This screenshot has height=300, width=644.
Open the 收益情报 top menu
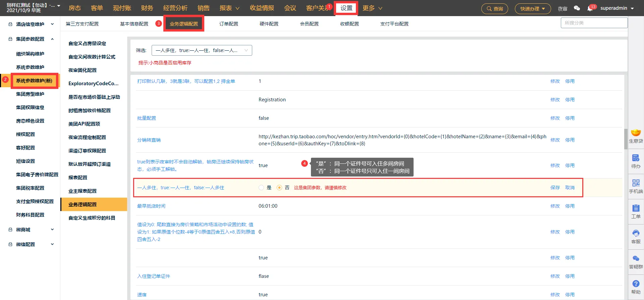[x=262, y=8]
